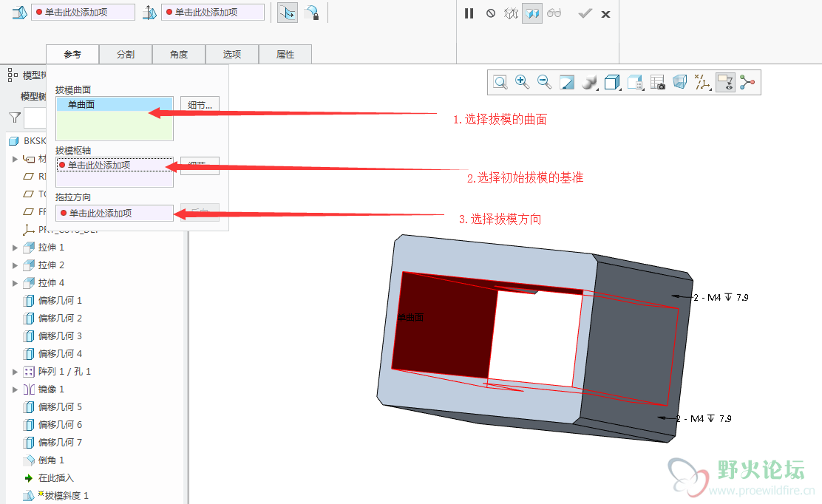Activate the 拖拉方向 collector field
The width and height of the screenshot is (822, 504).
click(115, 214)
